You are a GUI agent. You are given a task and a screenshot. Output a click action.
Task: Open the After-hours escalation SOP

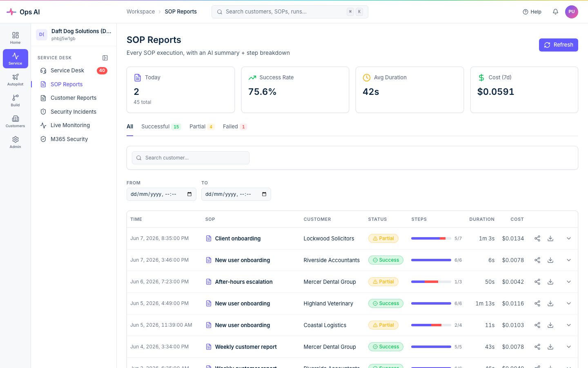click(x=244, y=282)
